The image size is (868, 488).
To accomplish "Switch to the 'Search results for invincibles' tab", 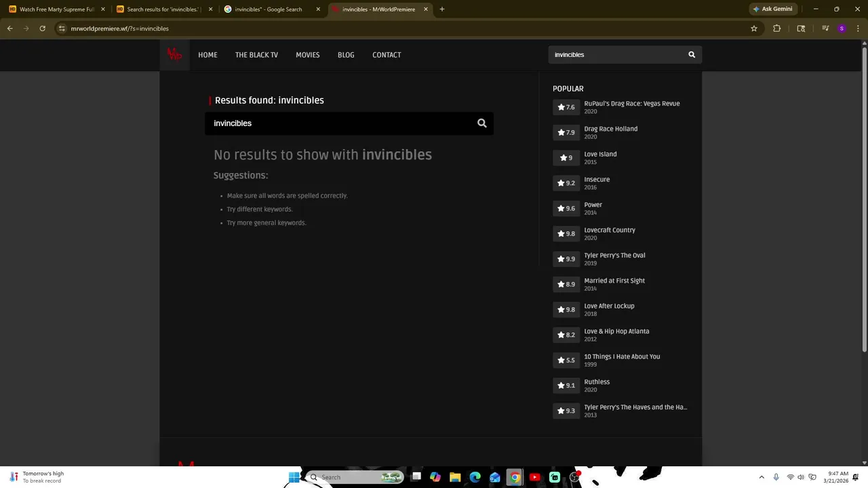I will tap(164, 9).
